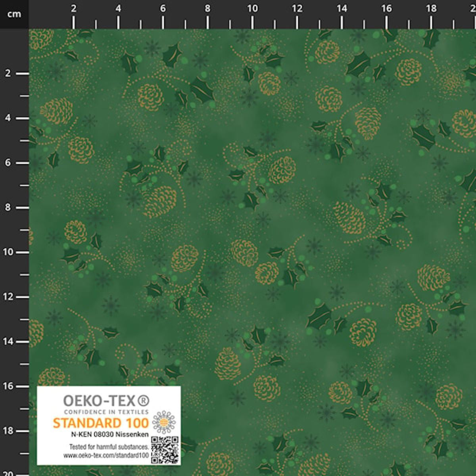
Task: Click the '10' mark on the top ruler
Action: click(252, 8)
